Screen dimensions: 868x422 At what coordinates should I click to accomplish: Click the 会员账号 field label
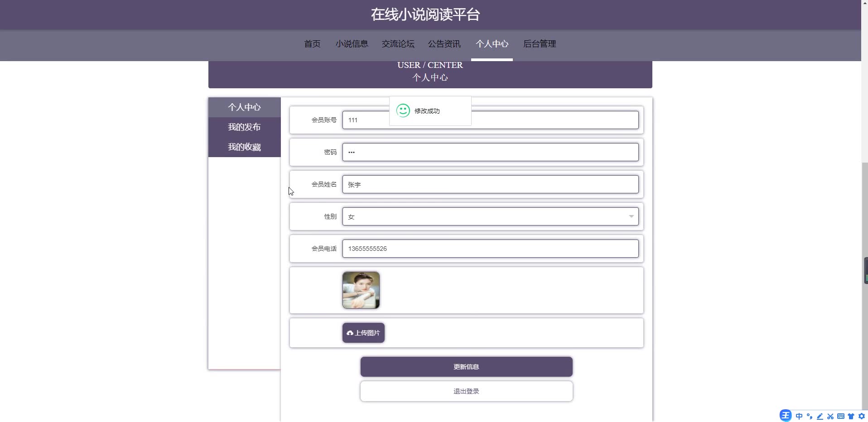pyautogui.click(x=324, y=120)
